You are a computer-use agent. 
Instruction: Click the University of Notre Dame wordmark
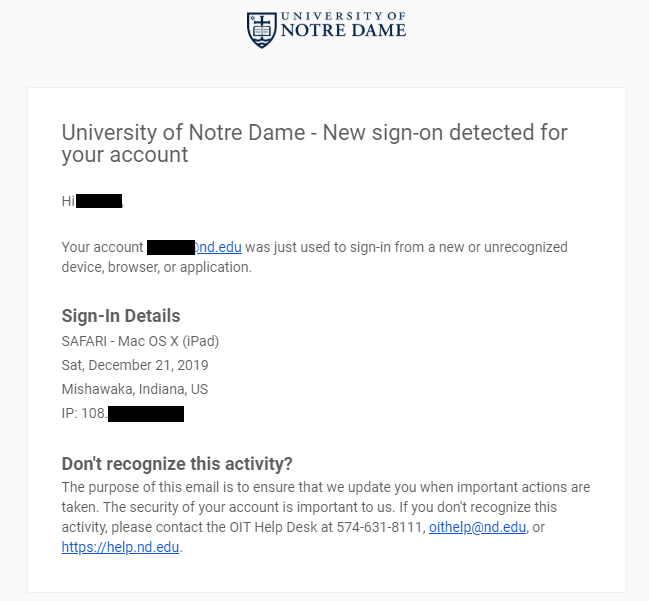point(343,25)
